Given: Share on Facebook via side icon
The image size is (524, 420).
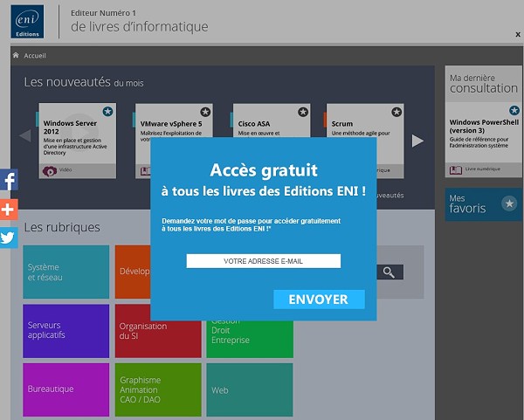Looking at the screenshot, I should click(x=9, y=180).
